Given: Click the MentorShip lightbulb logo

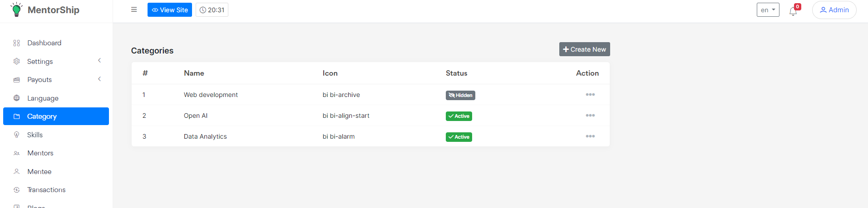Looking at the screenshot, I should click(16, 10).
